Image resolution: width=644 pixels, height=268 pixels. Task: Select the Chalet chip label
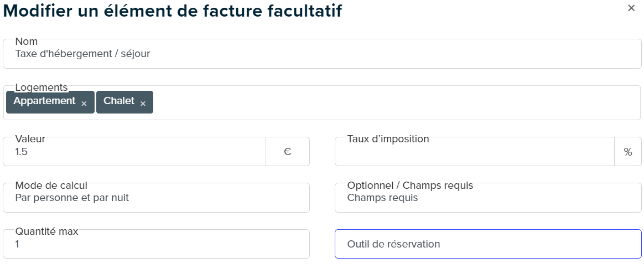point(119,101)
